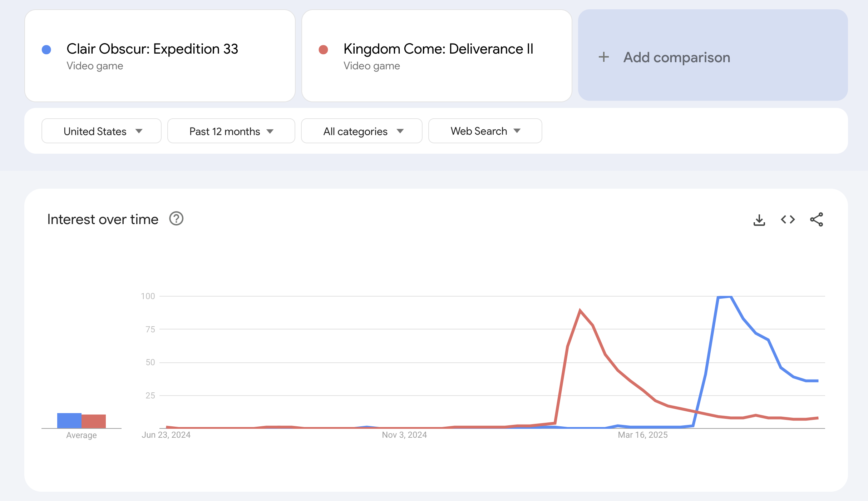Click the share icon for the chart

point(817,219)
